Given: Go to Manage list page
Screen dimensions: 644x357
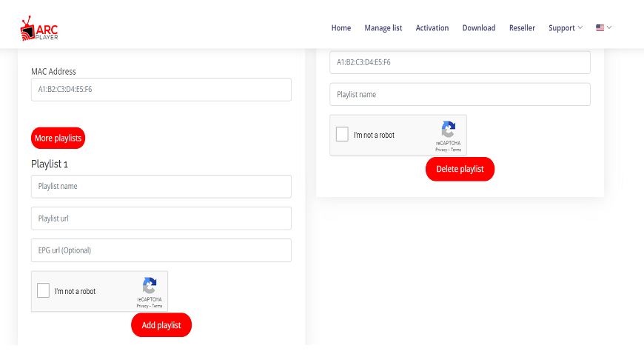Looking at the screenshot, I should pos(383,28).
